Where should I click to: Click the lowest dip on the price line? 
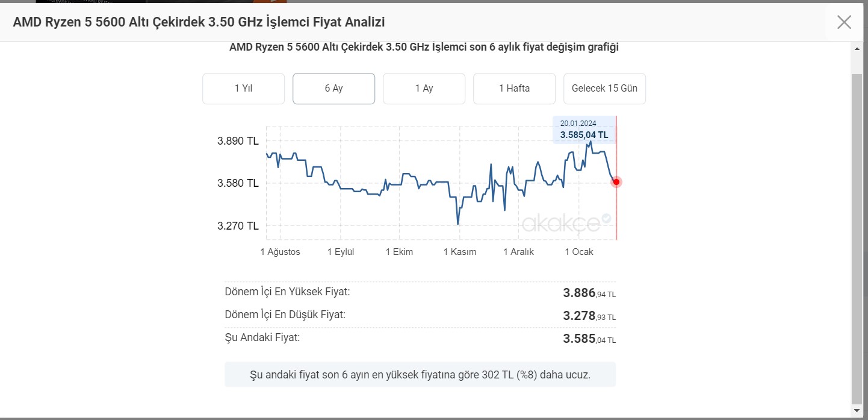pos(458,224)
